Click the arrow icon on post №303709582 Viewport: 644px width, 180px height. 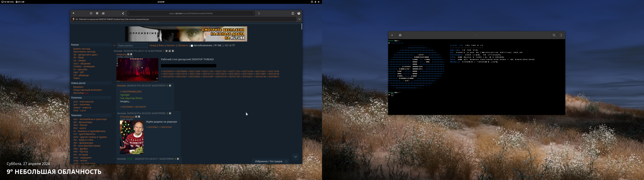pyautogui.click(x=170, y=113)
